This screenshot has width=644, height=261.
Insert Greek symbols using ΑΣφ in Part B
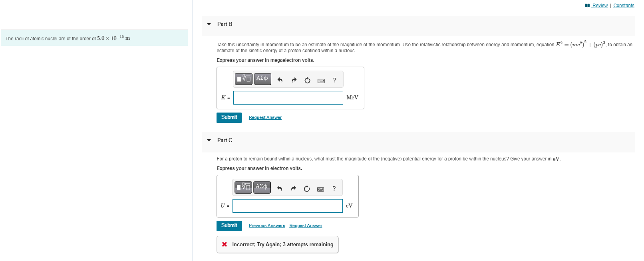262,79
